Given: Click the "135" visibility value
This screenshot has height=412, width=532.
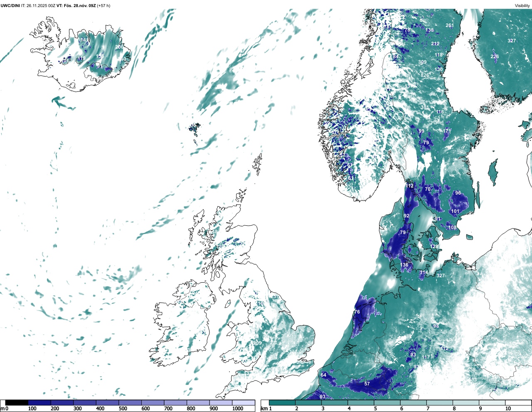Looking at the screenshot, I should coord(430,30).
